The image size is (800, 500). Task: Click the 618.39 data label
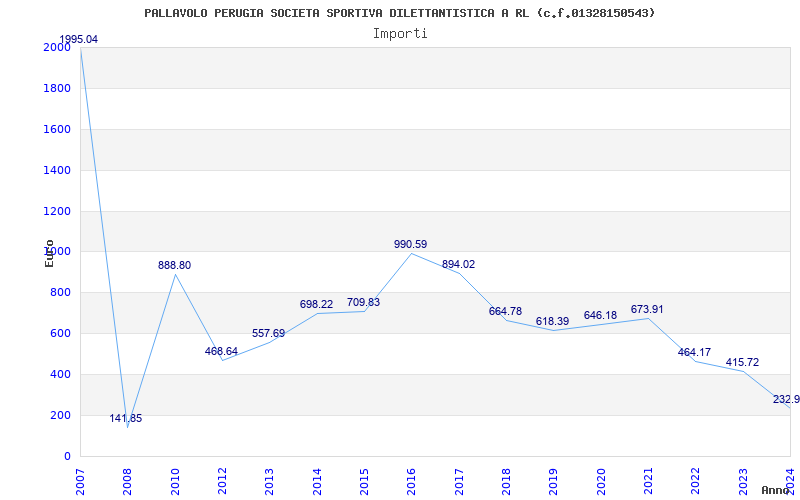click(552, 321)
